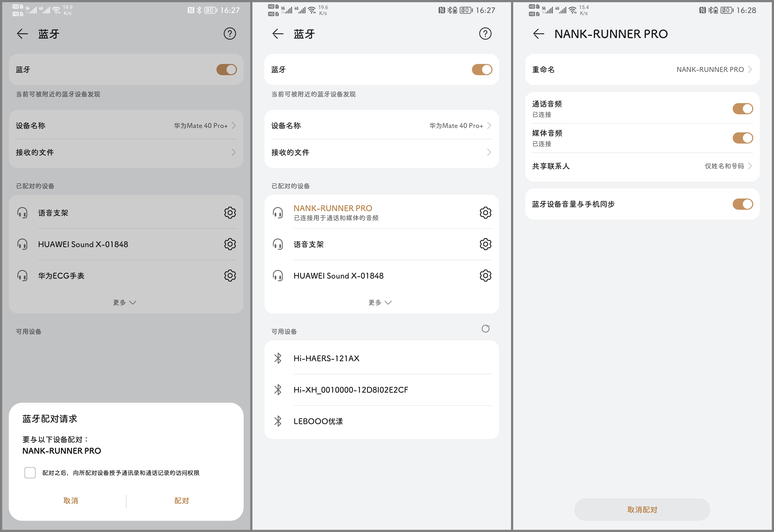
Task: Select 华为ECG手表 paired device
Action: pyautogui.click(x=126, y=276)
